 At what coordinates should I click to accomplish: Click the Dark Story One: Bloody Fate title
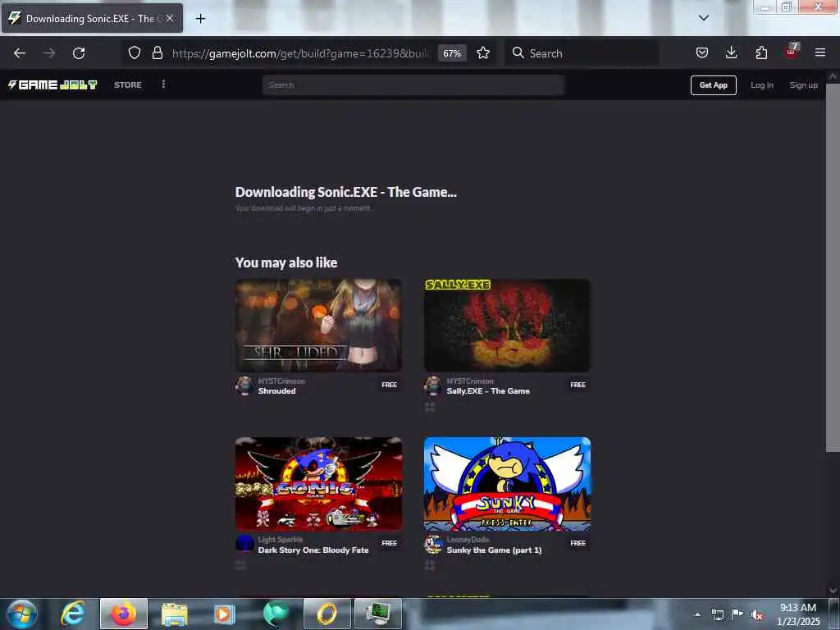tap(313, 550)
